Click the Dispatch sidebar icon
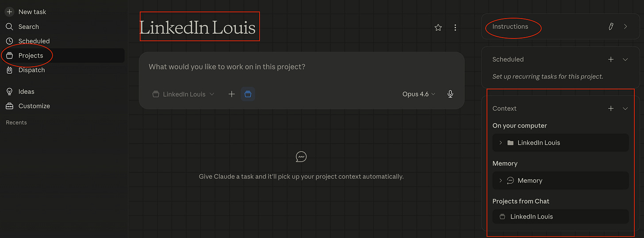Screen dimensions: 644x238 point(9,70)
